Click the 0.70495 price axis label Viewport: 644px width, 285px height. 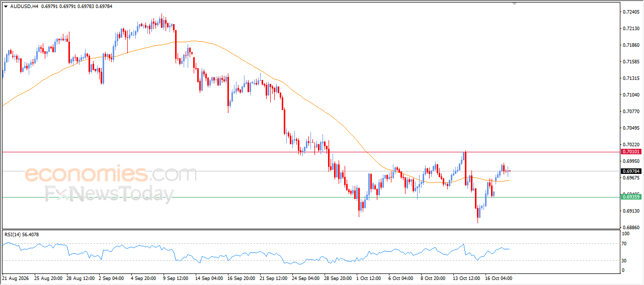pos(631,128)
